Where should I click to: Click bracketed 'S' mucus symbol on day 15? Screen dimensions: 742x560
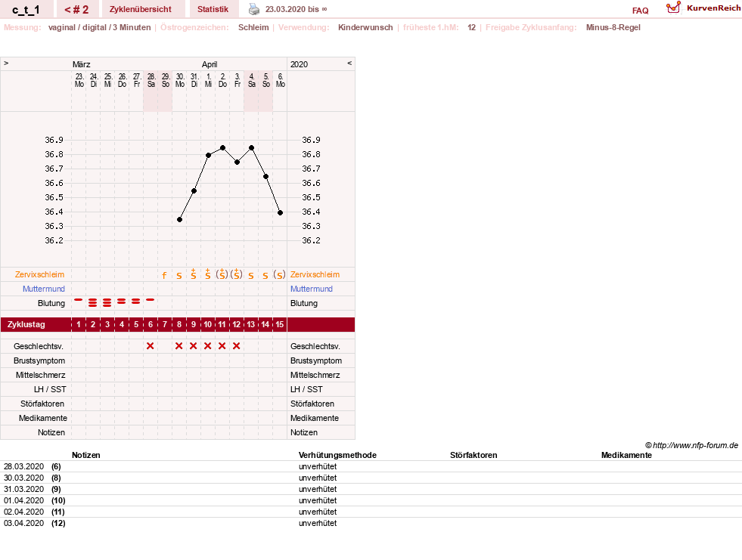(280, 275)
